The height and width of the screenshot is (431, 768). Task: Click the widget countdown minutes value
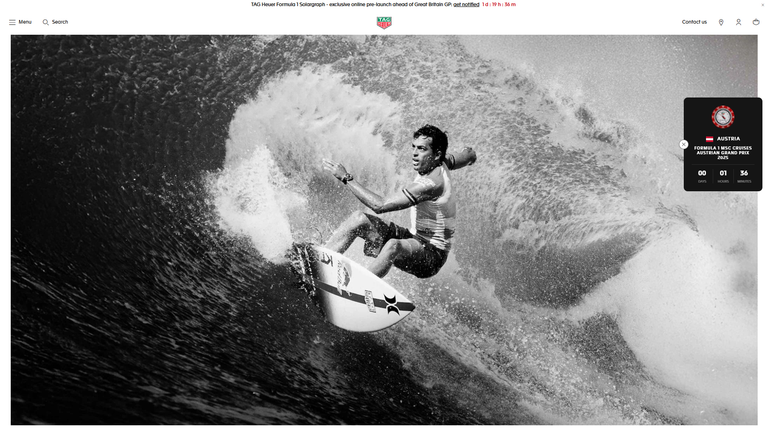(744, 173)
